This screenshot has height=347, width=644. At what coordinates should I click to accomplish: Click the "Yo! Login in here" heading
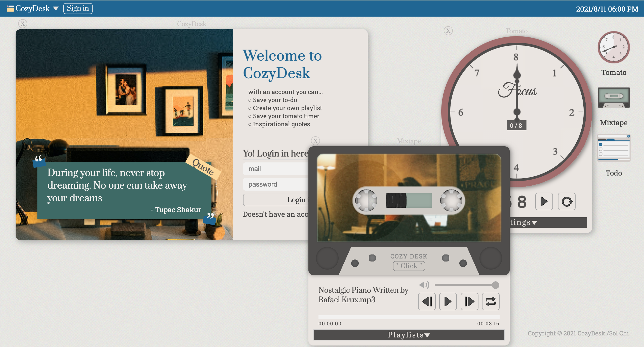pyautogui.click(x=275, y=153)
